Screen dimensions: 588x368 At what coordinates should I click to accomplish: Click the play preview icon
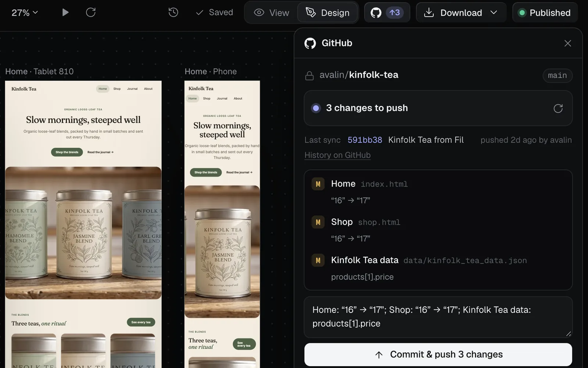coord(65,13)
